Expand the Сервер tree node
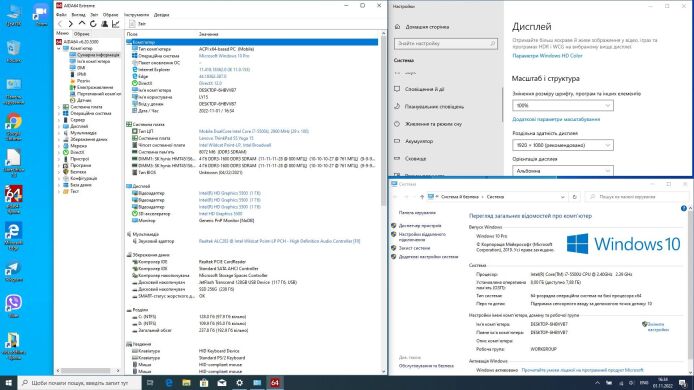 (59, 120)
